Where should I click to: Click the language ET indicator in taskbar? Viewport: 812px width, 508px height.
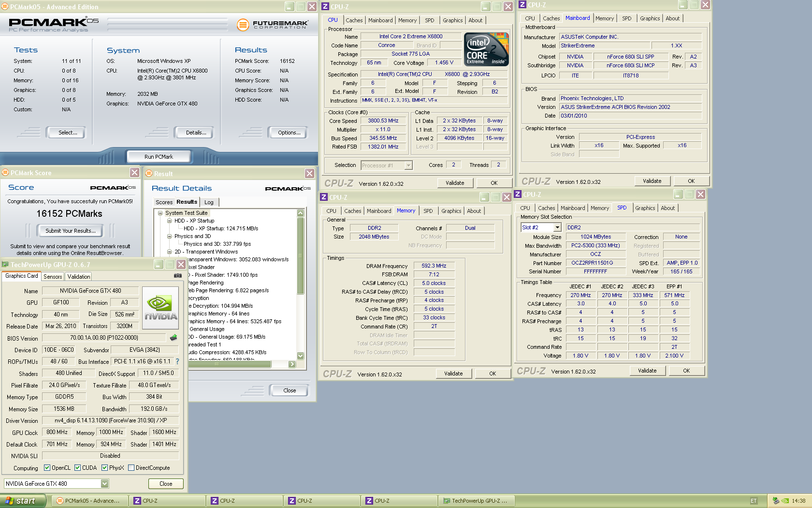tap(754, 501)
